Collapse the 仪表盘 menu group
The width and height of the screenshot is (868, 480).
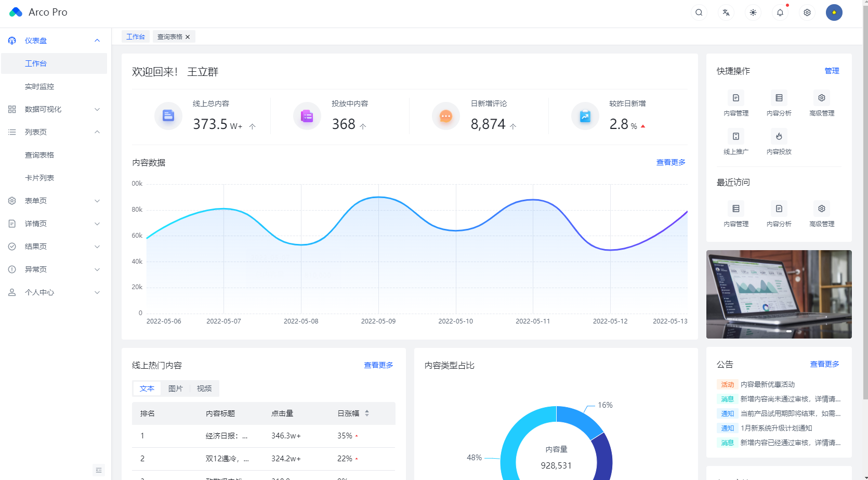[54, 41]
